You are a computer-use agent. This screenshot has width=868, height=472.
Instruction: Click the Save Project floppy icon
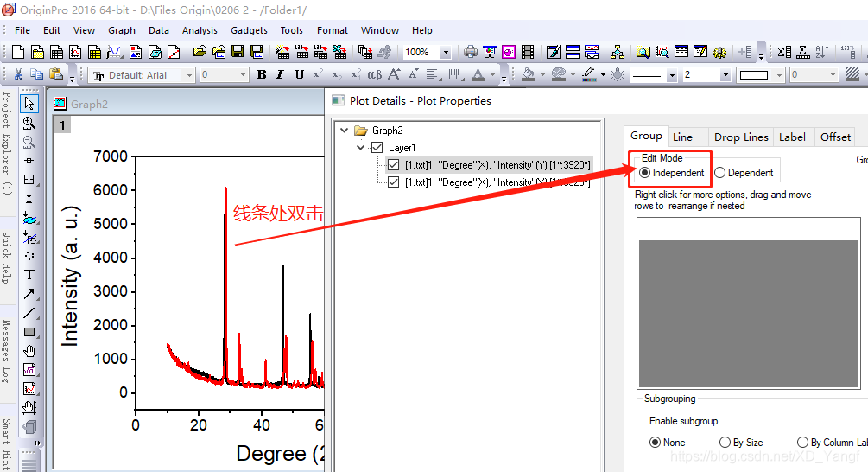click(238, 52)
